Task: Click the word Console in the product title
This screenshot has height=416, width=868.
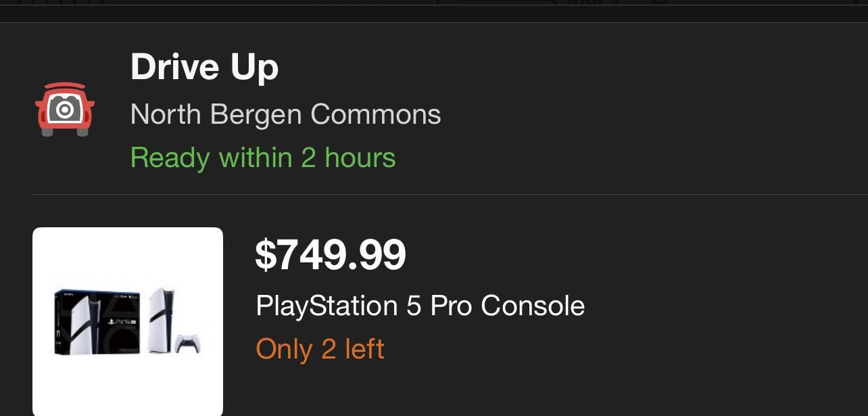Action: click(x=533, y=306)
